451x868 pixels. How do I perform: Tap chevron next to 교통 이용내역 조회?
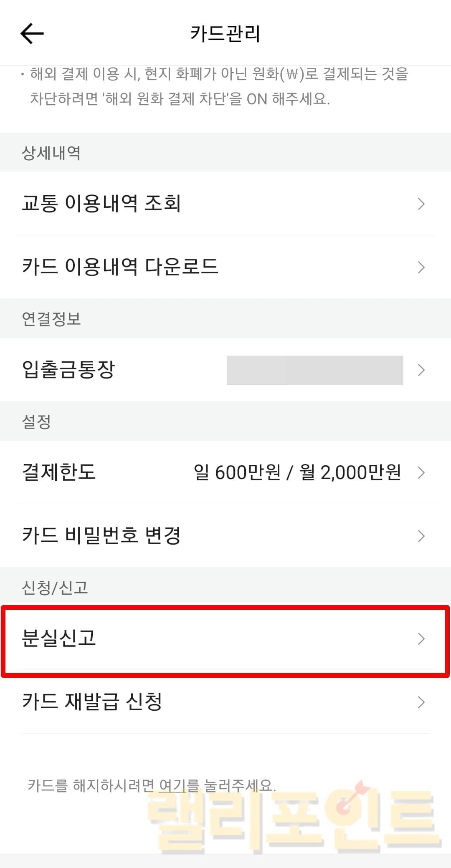coord(421,204)
